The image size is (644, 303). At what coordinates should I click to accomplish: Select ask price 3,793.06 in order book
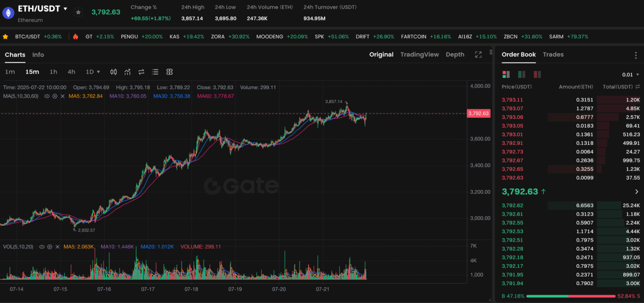click(x=512, y=117)
